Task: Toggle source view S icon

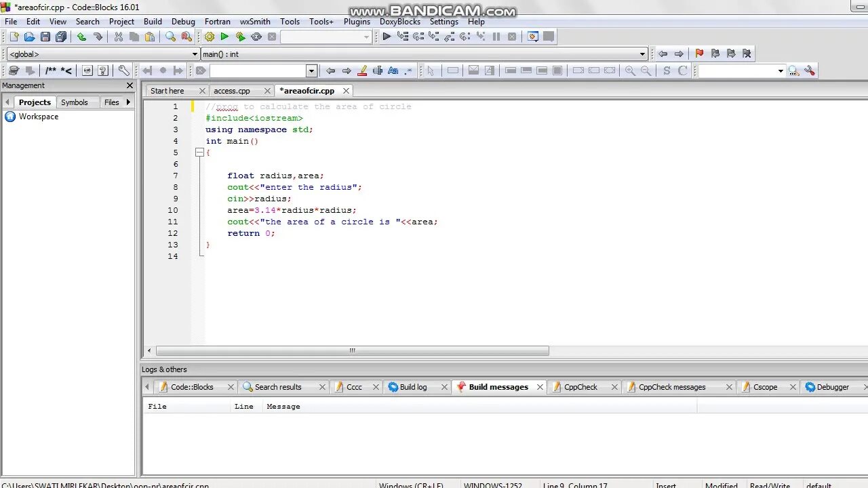Action: pos(667,70)
